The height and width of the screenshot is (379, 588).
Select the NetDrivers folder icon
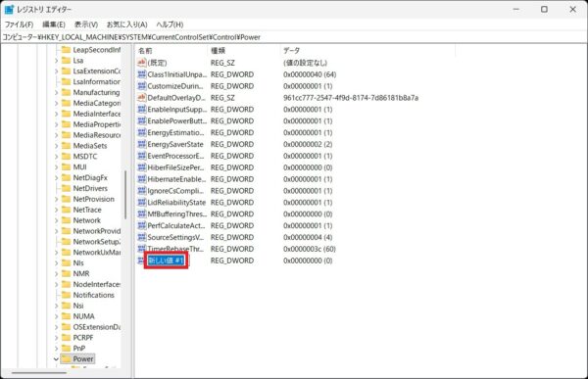click(66, 188)
